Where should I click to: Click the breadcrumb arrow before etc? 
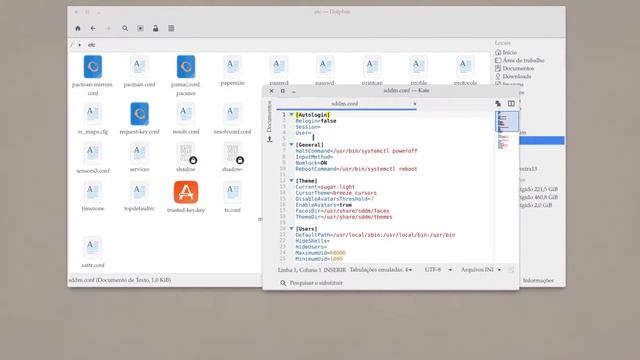pyautogui.click(x=80, y=45)
